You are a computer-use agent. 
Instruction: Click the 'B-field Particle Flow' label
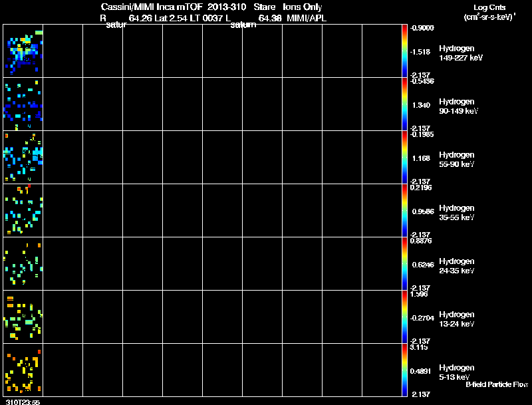coord(497,384)
